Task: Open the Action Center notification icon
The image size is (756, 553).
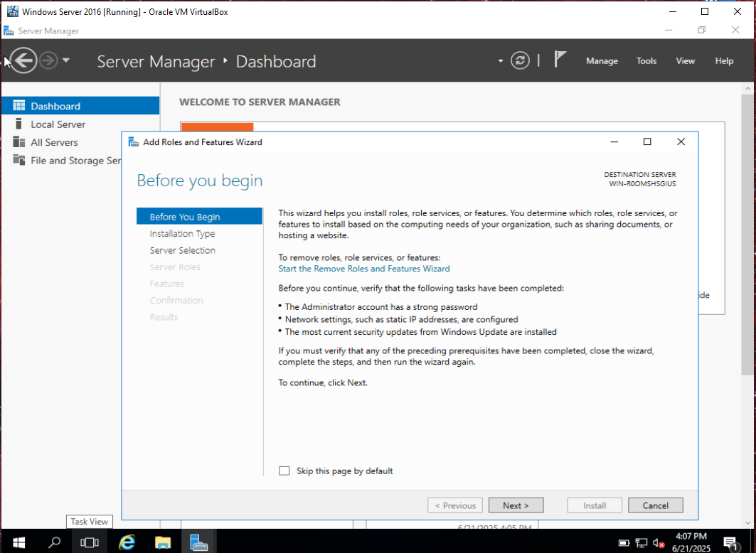Action: (731, 543)
